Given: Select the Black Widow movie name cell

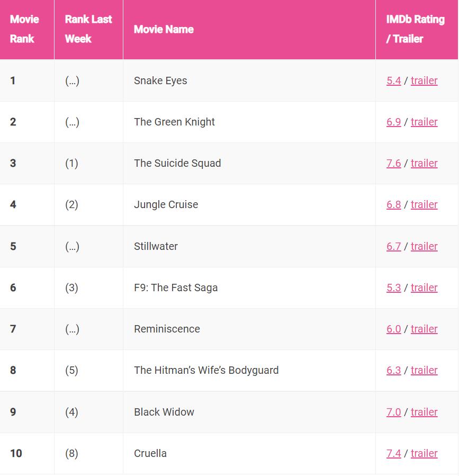Looking at the screenshot, I should (x=164, y=412).
